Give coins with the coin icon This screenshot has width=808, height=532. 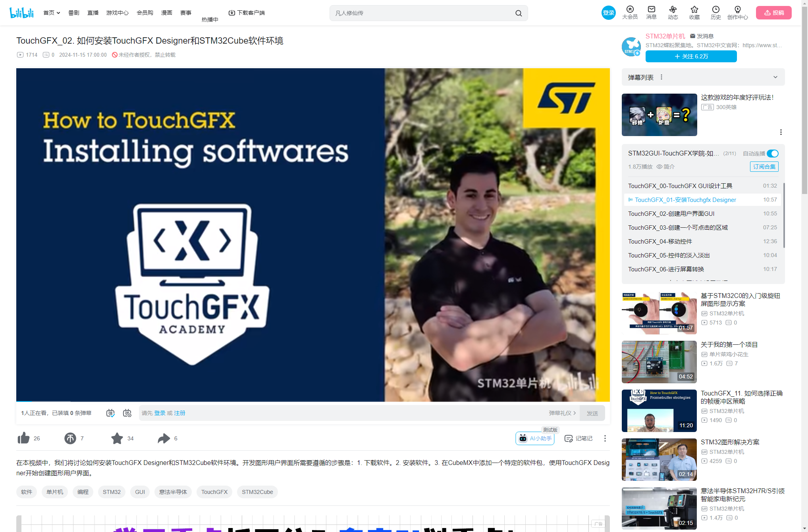pos(70,438)
